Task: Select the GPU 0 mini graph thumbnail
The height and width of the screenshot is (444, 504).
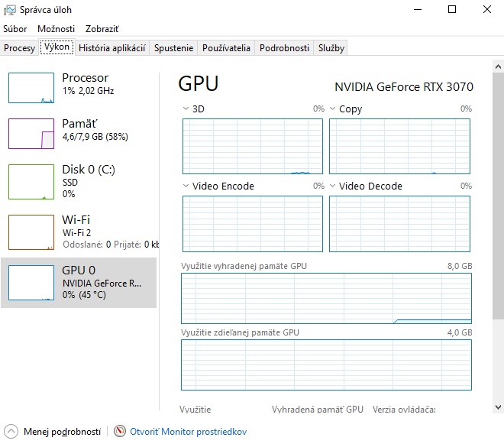Action: coord(31,283)
